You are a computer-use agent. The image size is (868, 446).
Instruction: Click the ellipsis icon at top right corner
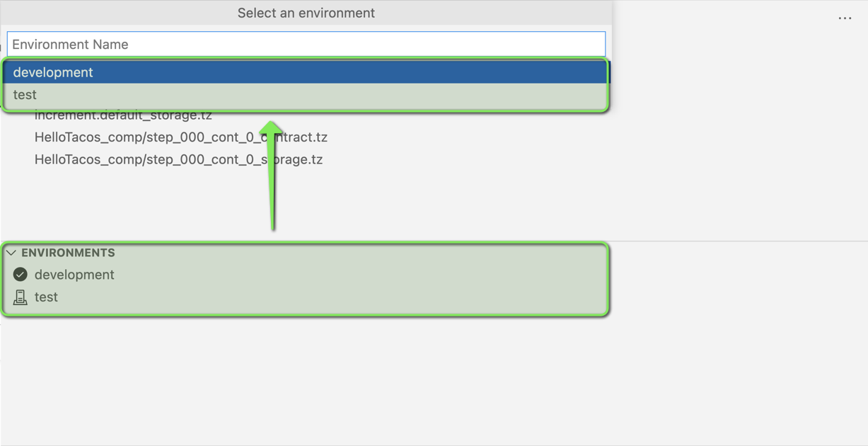(845, 18)
